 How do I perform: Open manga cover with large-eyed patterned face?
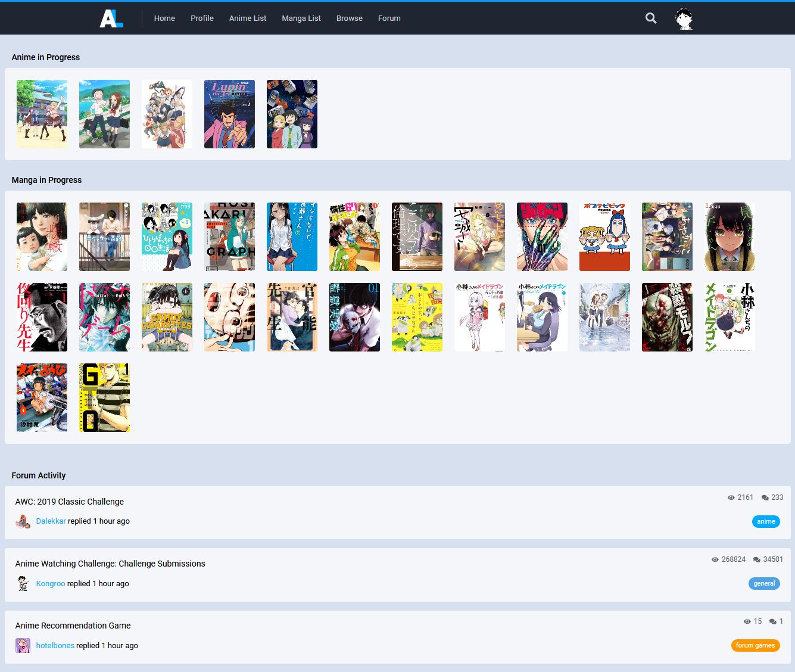tap(229, 317)
